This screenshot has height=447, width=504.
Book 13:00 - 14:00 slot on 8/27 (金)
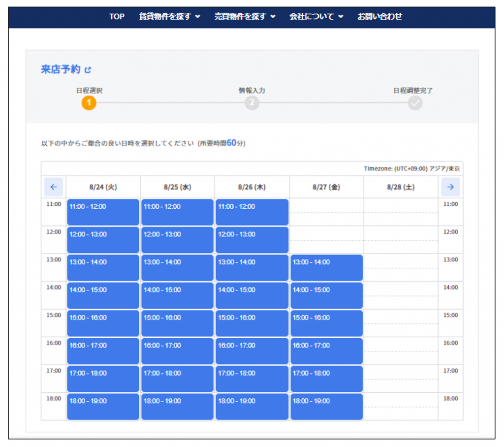pos(326,268)
